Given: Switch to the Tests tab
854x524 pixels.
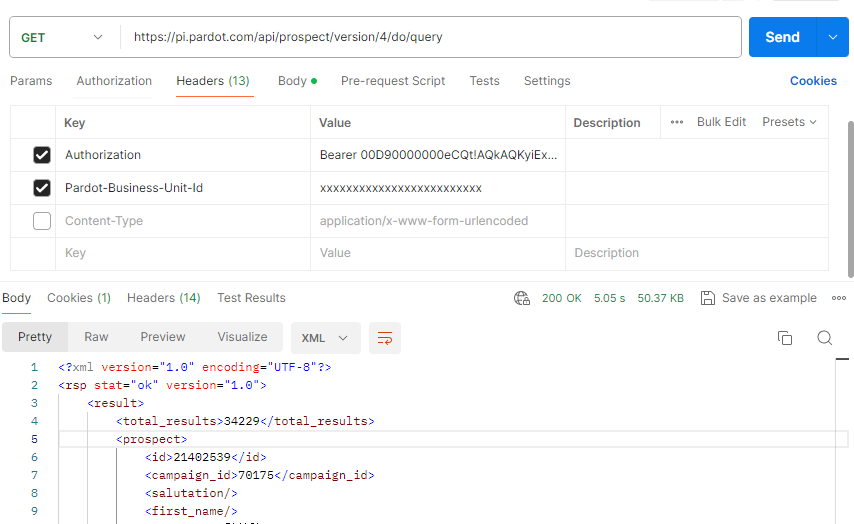Looking at the screenshot, I should (484, 81).
